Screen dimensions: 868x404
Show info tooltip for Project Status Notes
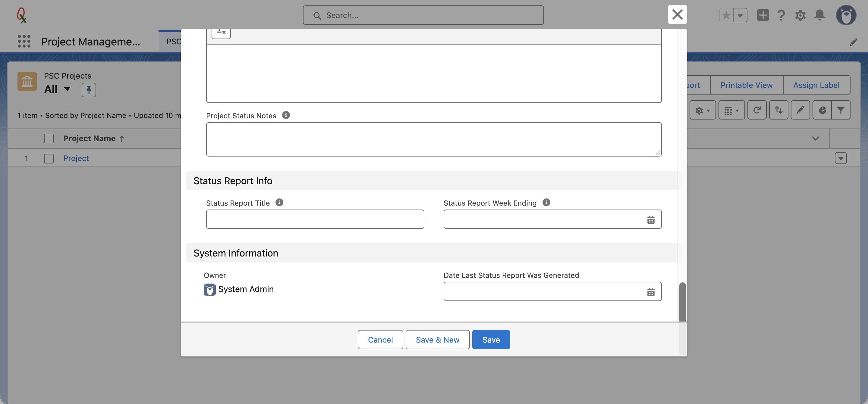tap(286, 115)
